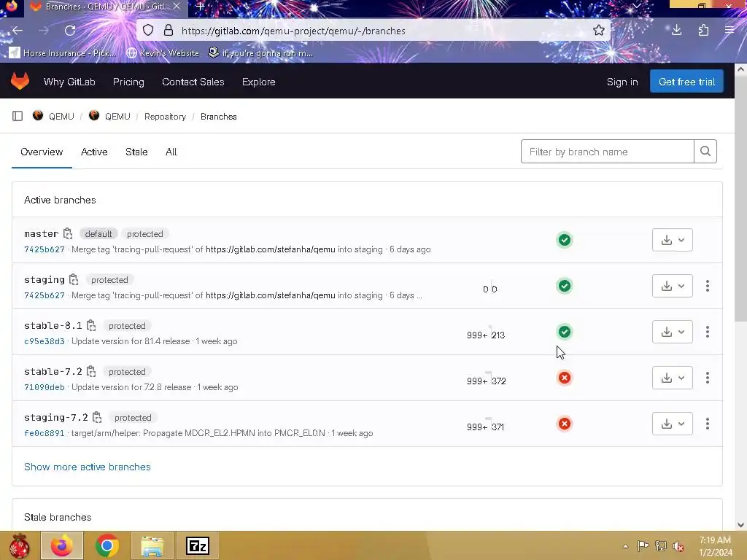Open more actions menu for stable-8.1
747x560 pixels.
(708, 332)
